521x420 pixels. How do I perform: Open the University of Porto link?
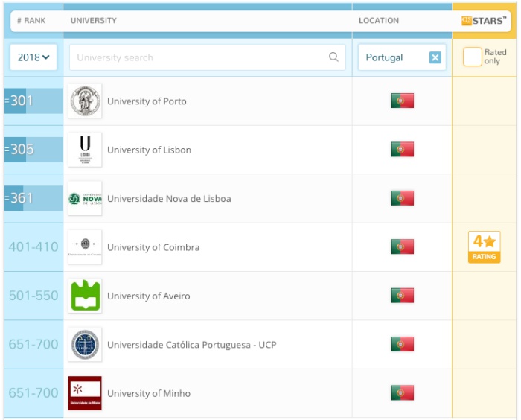coord(147,101)
